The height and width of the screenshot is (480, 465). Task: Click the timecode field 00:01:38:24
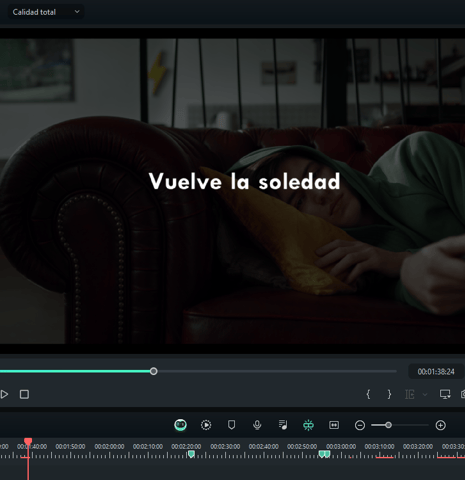(x=436, y=372)
